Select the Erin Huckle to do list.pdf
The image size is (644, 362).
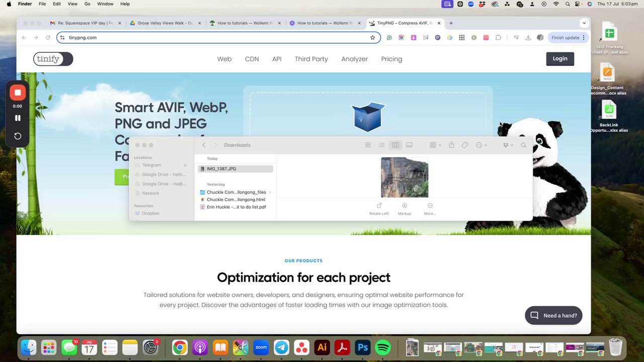tap(235, 207)
